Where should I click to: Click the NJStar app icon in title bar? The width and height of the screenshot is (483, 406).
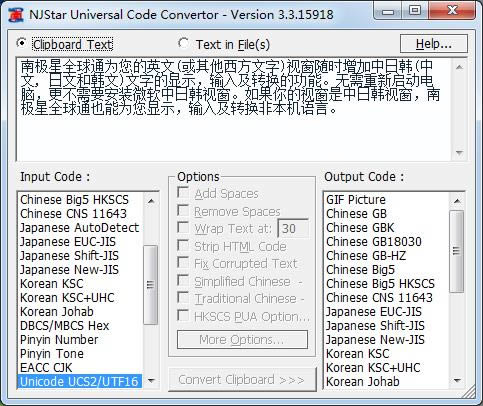[15, 14]
